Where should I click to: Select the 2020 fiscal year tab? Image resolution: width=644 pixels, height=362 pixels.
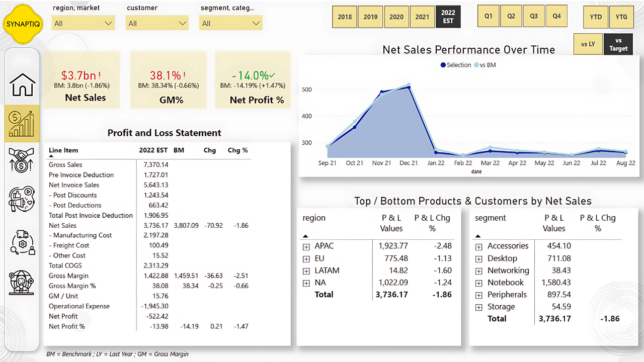pyautogui.click(x=396, y=17)
